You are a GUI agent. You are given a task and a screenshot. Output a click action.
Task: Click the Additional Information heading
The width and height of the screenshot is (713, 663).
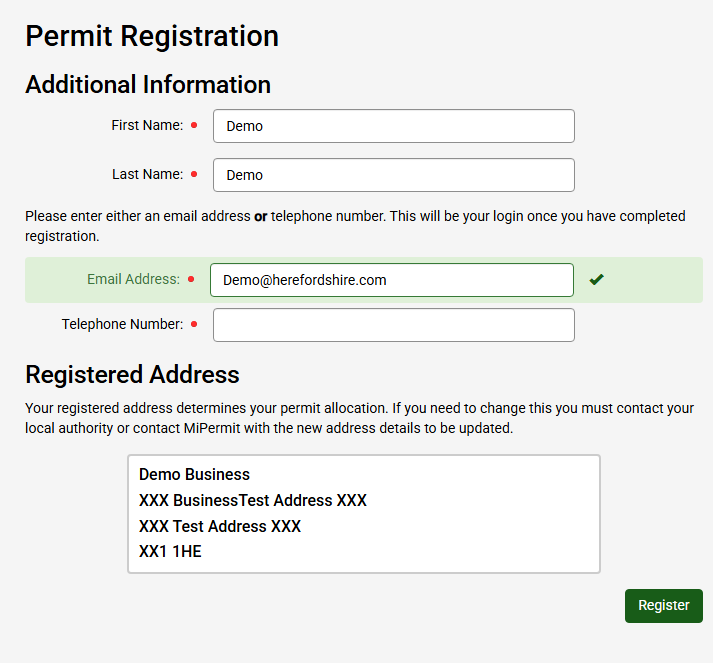coord(148,85)
